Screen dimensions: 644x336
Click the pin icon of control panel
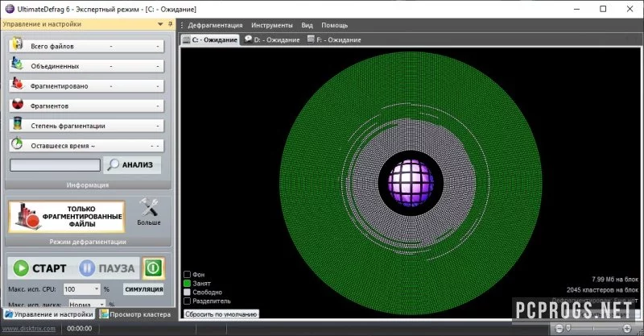point(171,24)
